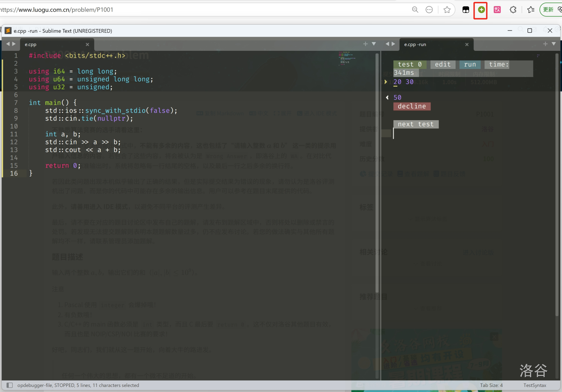Bookmark the page via the star icon
This screenshot has height=392, width=562.
coord(447,10)
